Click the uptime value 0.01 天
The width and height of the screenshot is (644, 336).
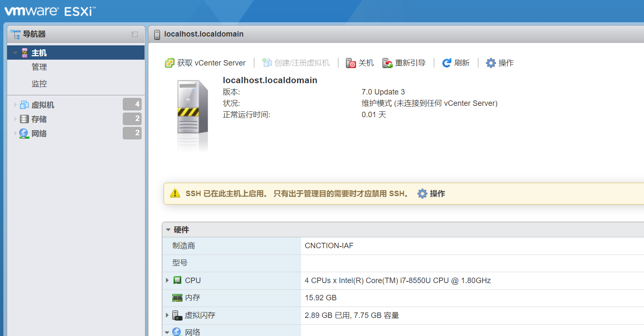(x=374, y=115)
